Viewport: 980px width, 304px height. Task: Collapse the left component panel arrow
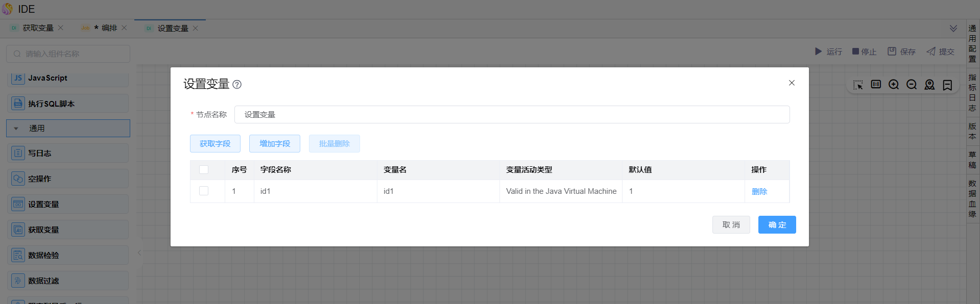[139, 252]
